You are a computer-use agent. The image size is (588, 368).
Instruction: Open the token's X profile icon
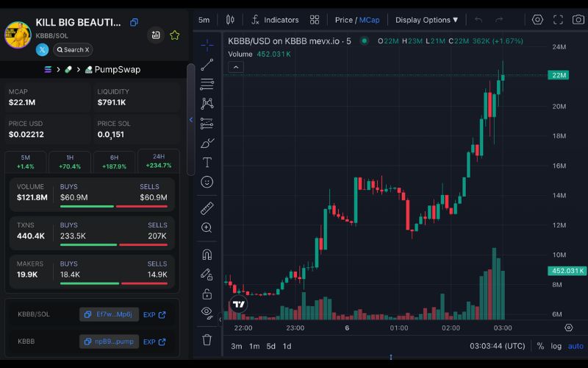[x=43, y=49]
